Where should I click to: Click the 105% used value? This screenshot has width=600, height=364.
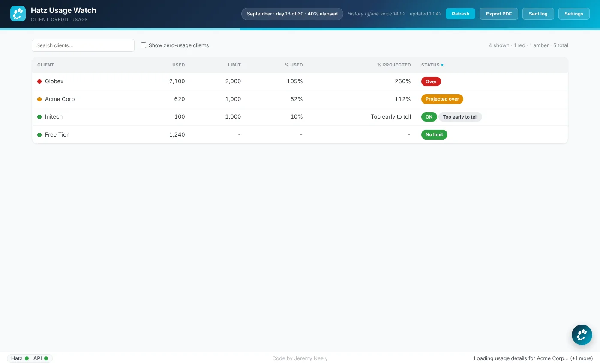coord(295,81)
